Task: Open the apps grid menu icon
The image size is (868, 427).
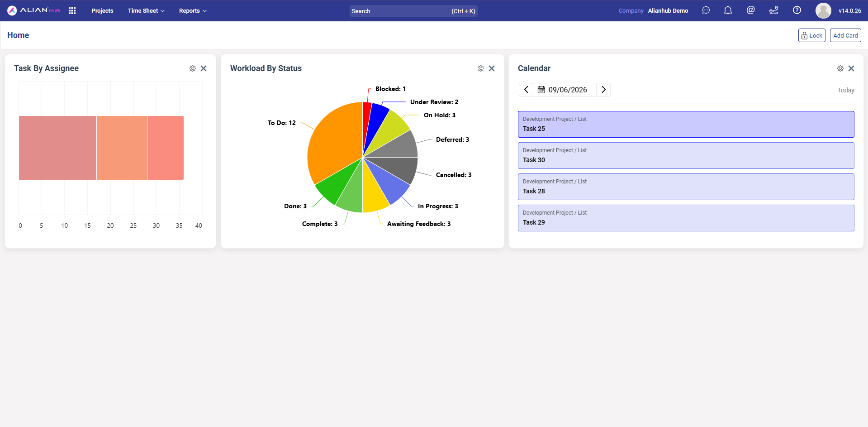Action: point(72,10)
